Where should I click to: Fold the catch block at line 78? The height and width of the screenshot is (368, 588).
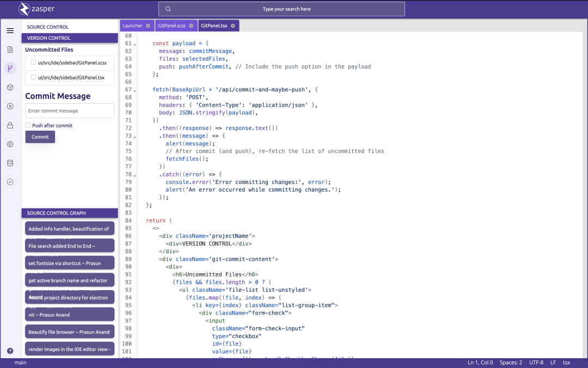point(135,175)
